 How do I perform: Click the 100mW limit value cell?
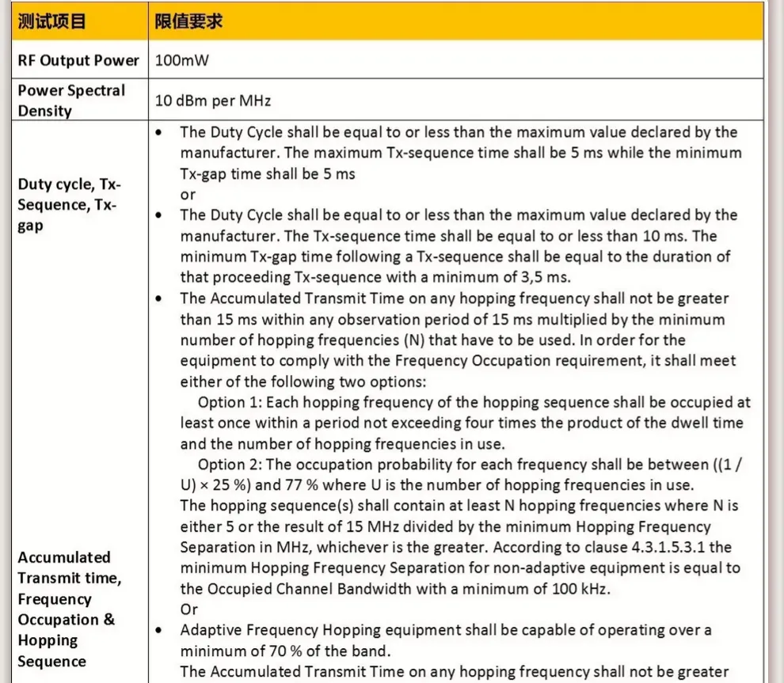[x=182, y=60]
